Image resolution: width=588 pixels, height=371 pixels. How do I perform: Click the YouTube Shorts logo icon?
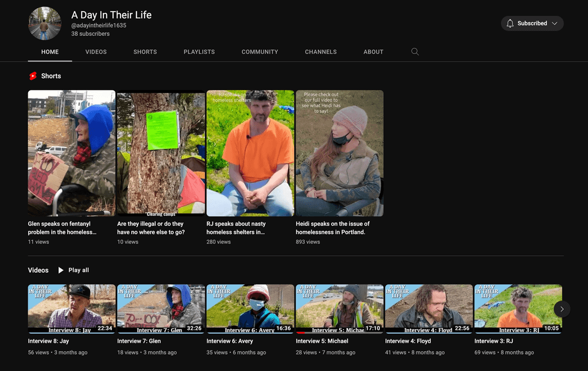(34, 76)
